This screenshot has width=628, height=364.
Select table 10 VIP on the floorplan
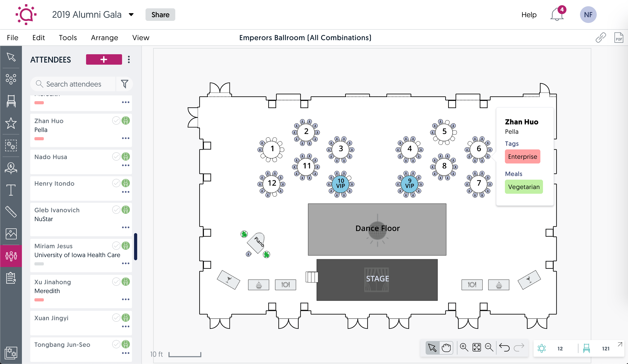click(x=341, y=184)
